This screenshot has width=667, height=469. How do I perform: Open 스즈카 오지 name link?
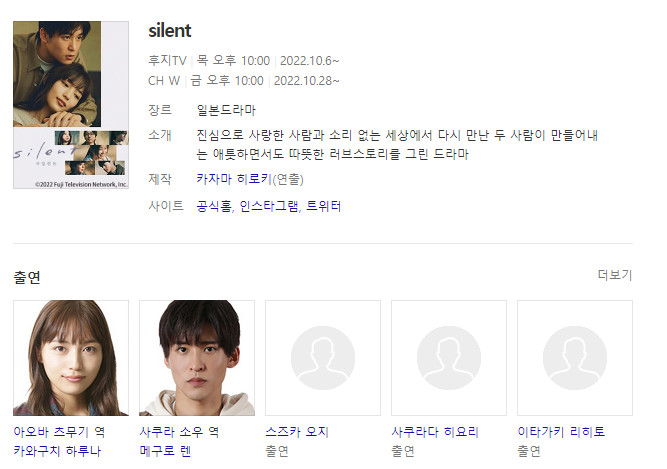(297, 432)
